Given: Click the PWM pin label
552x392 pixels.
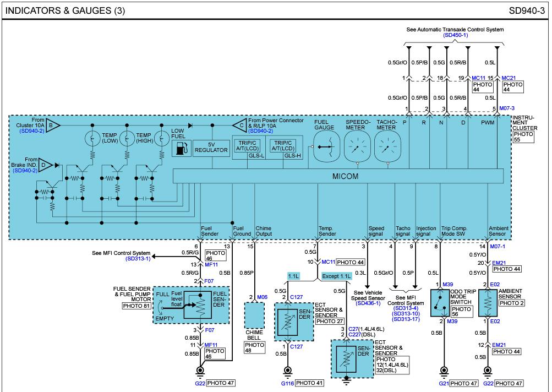Looking at the screenshot, I should pyautogui.click(x=488, y=123).
